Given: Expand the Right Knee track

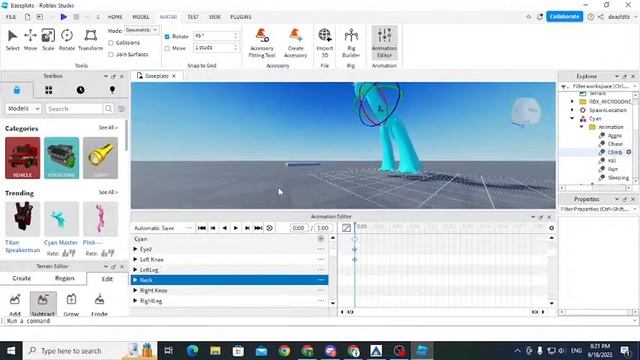Looking at the screenshot, I should (135, 291).
